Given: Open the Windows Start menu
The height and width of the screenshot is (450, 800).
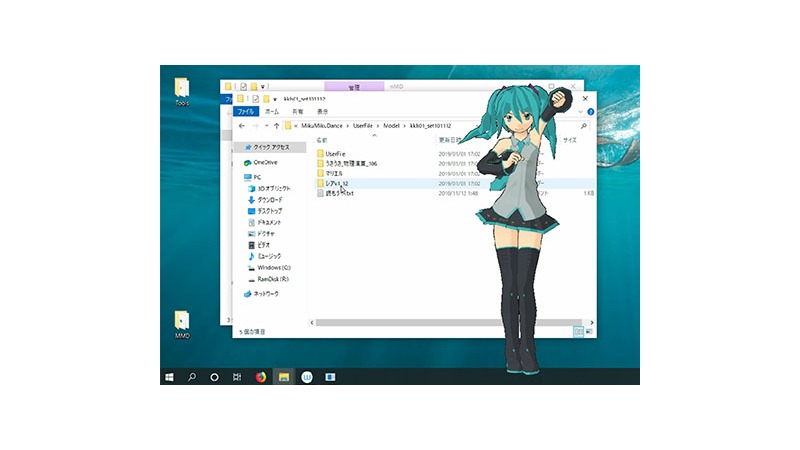Looking at the screenshot, I should 169,377.
